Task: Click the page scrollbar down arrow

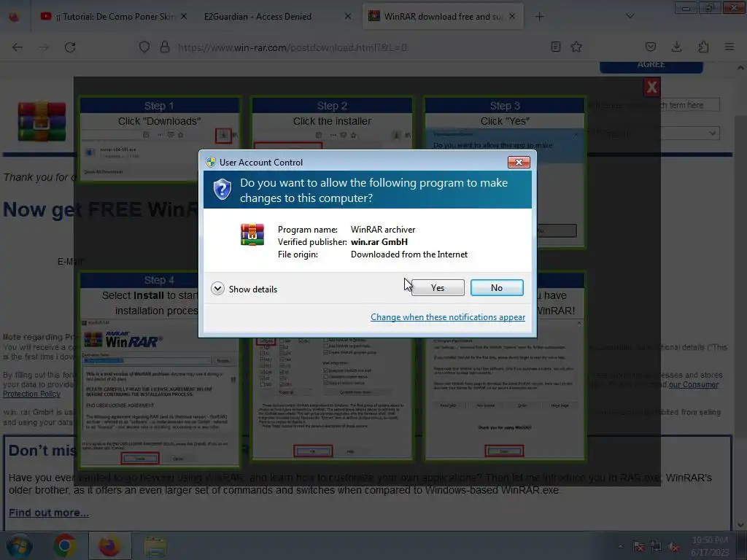Action: pos(741,525)
